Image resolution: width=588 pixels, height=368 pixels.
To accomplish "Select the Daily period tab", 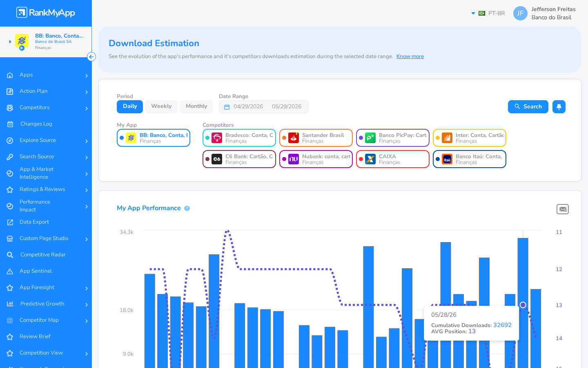I will pyautogui.click(x=130, y=107).
